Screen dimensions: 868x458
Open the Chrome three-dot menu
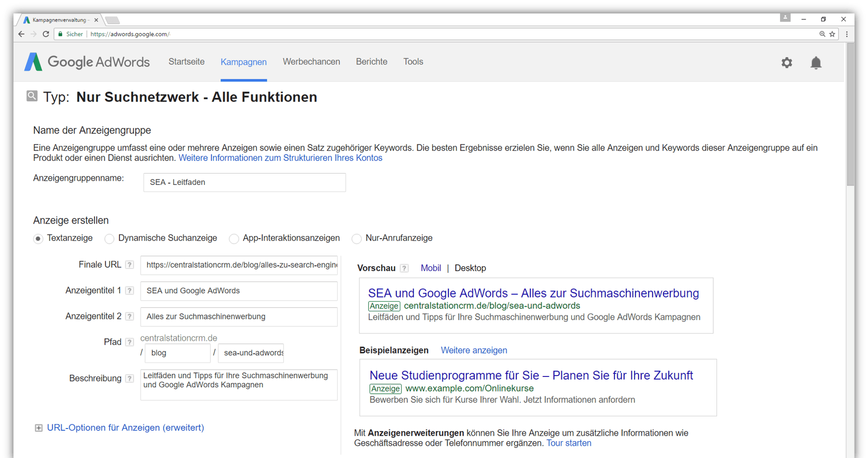pos(846,34)
